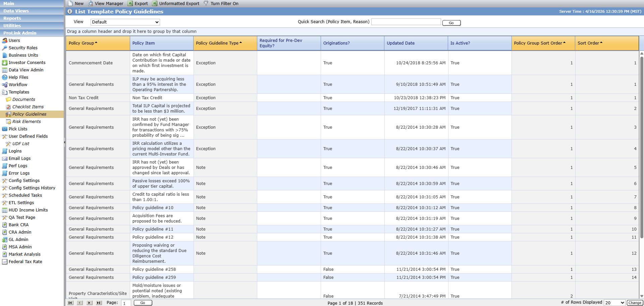The height and width of the screenshot is (306, 644).
Task: Click the Change button for rows displayed
Action: (635, 303)
